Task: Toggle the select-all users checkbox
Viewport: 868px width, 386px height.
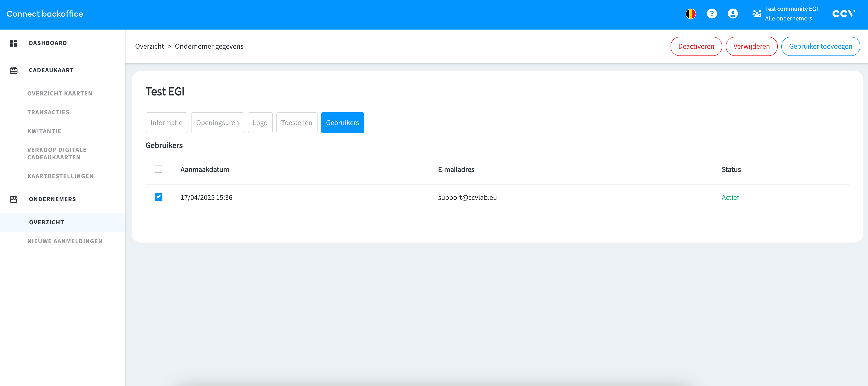Action: coord(158,169)
